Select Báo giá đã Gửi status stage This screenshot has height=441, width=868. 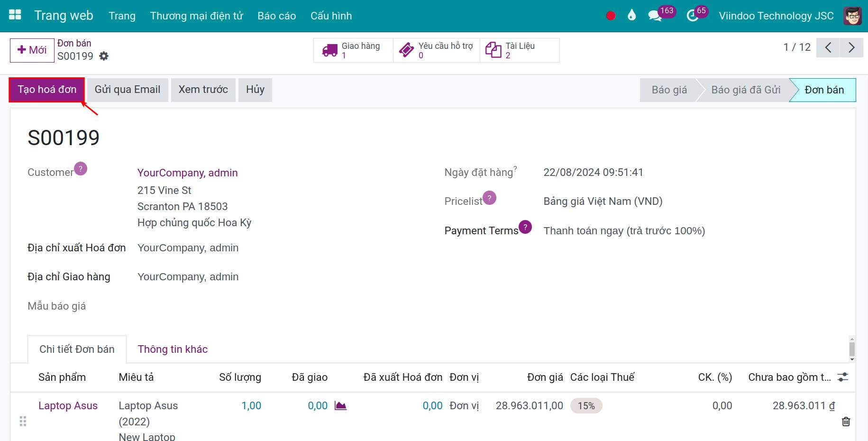point(746,90)
